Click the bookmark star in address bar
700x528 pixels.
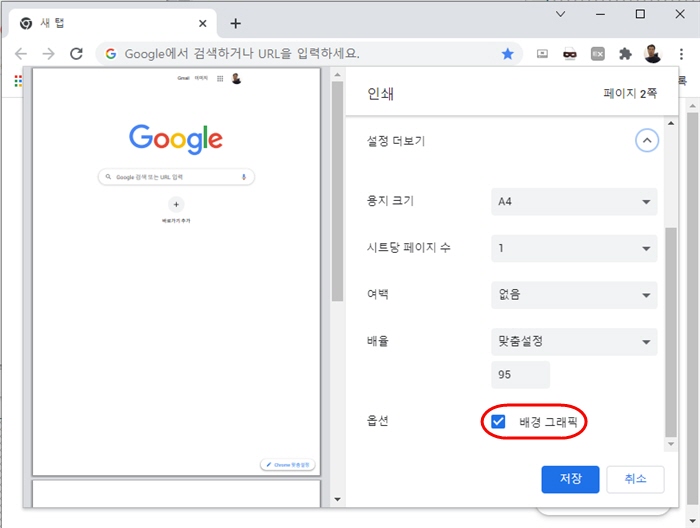tap(508, 54)
